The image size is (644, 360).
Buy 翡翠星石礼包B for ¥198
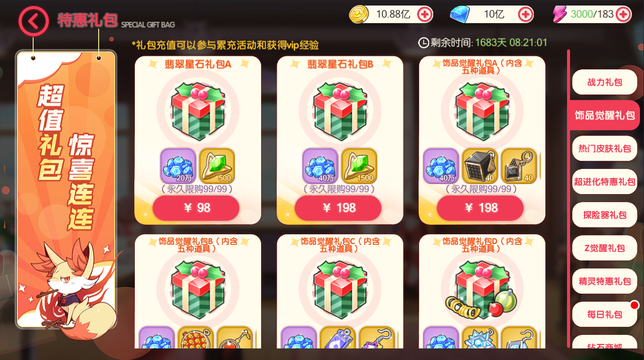tap(338, 208)
